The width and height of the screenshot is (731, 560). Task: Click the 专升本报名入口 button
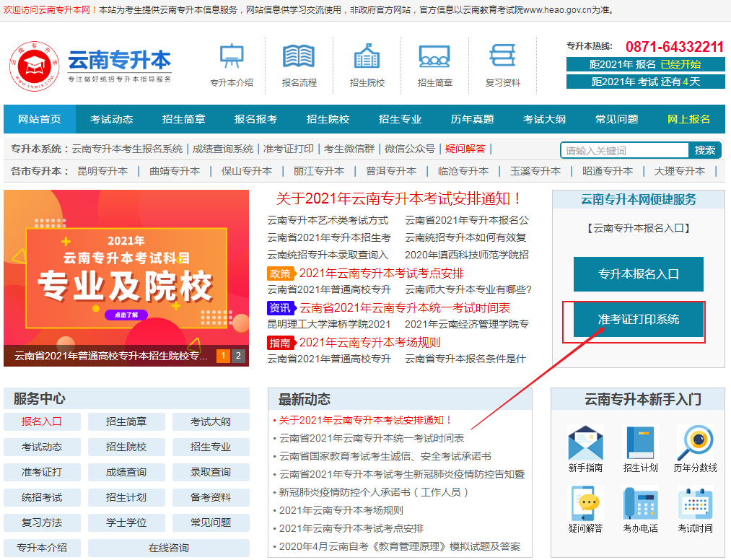(x=638, y=274)
